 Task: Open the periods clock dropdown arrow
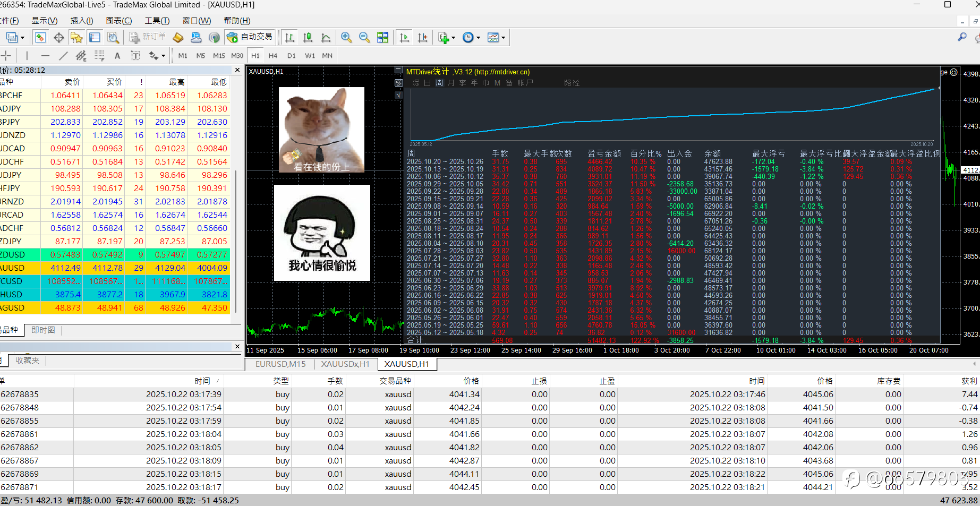478,38
